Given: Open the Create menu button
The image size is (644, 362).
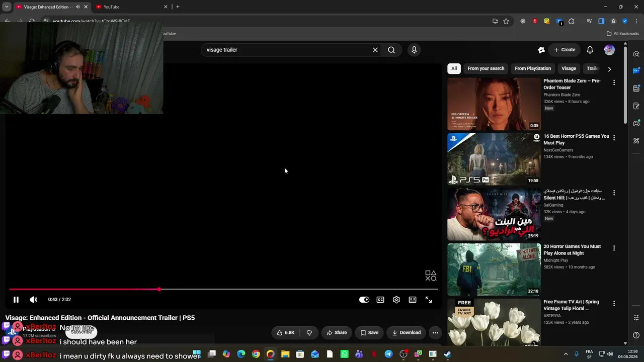Looking at the screenshot, I should (565, 50).
